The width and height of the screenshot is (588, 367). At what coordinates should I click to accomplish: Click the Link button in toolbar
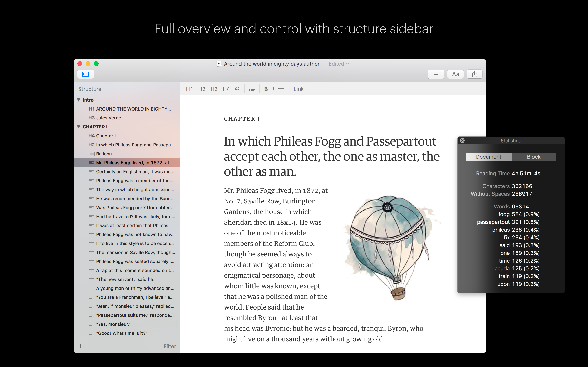(x=298, y=89)
